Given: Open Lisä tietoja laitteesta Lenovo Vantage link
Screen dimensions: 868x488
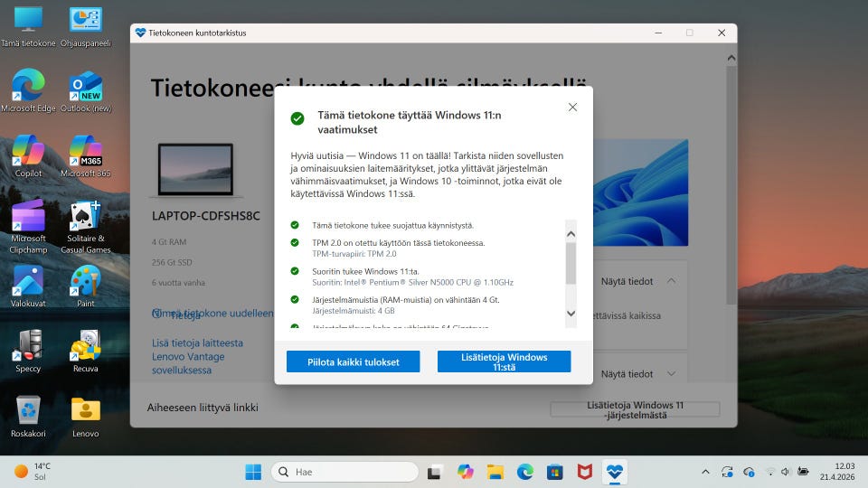Looking at the screenshot, I should (198, 356).
